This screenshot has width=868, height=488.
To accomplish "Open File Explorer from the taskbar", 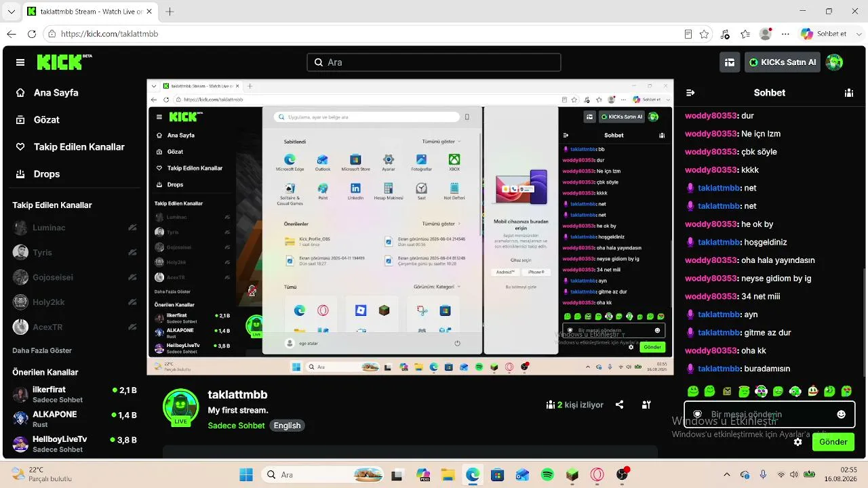I will pos(447,475).
